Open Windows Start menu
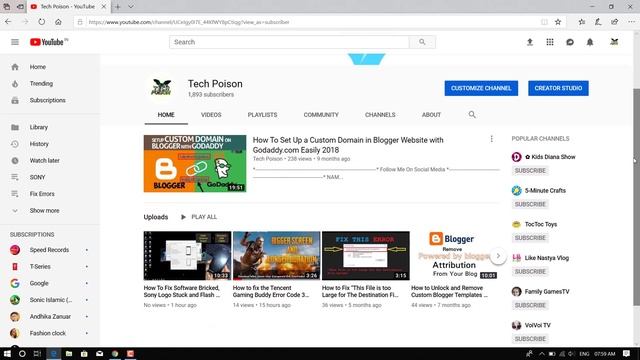Viewport: 640px width, 360px height. click(7, 353)
